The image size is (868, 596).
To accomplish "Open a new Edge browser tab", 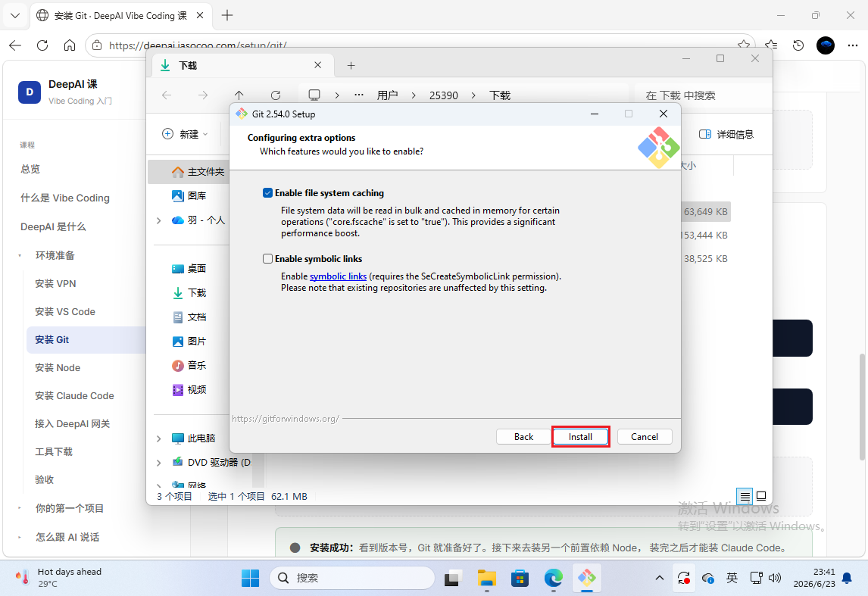I will pyautogui.click(x=227, y=15).
